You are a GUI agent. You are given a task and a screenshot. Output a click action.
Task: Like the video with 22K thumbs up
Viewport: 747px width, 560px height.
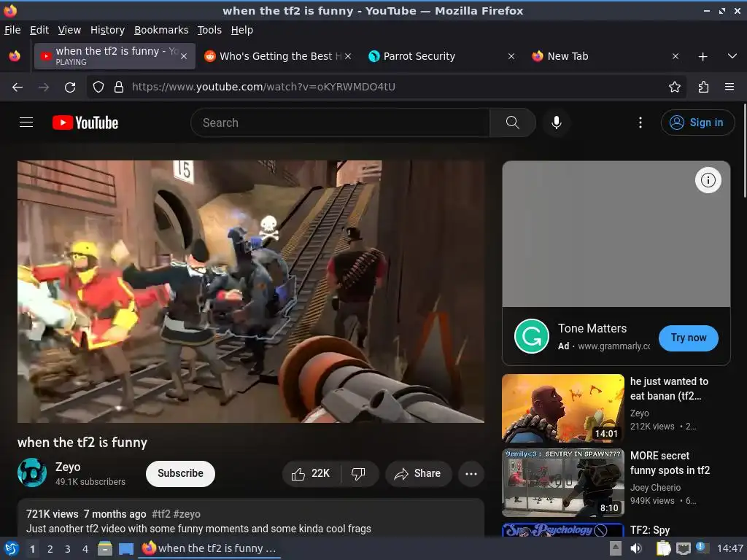pos(311,474)
